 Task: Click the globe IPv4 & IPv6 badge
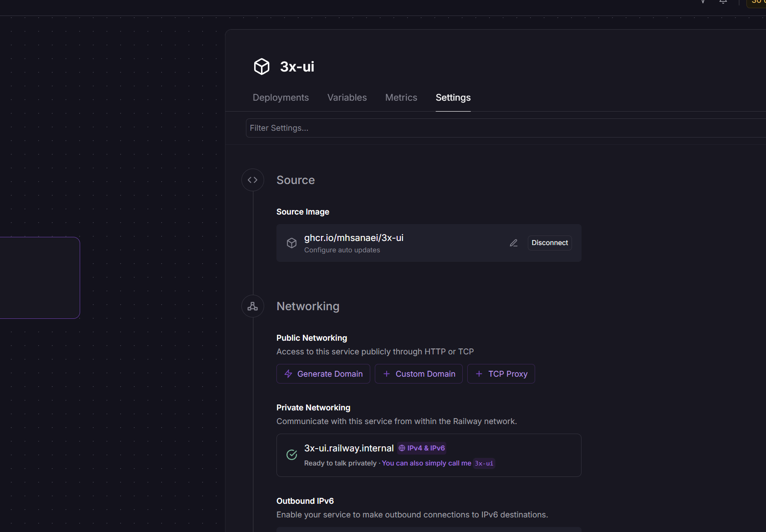[x=422, y=448]
